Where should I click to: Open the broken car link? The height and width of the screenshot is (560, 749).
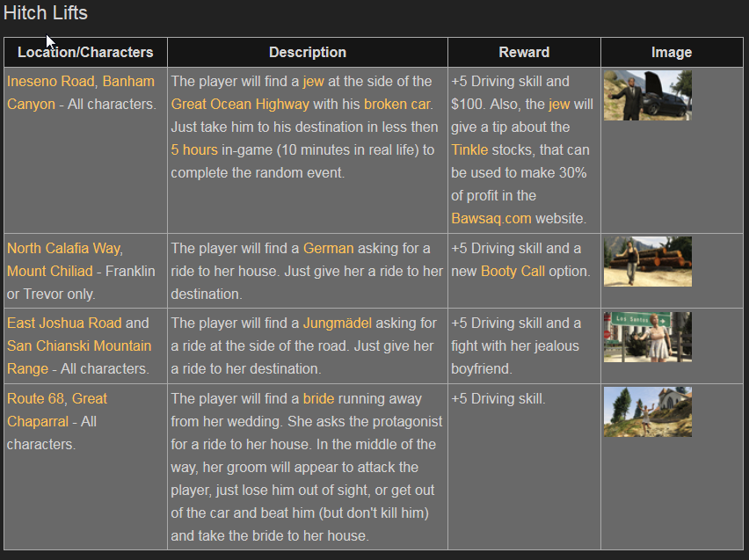[396, 104]
